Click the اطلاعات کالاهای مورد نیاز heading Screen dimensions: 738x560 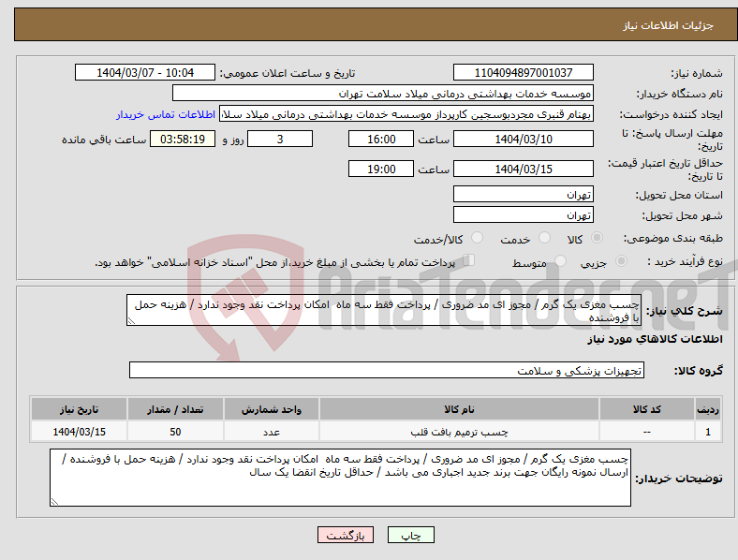pyautogui.click(x=655, y=339)
